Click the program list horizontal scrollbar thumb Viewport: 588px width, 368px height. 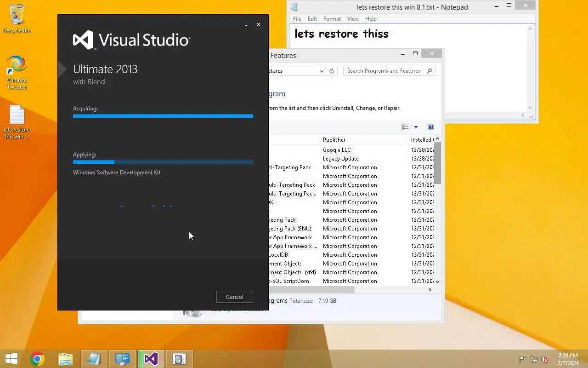click(x=311, y=290)
